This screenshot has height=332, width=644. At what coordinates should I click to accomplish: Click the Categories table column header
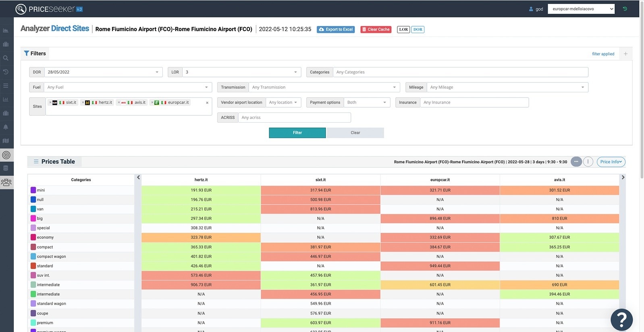coord(81,180)
